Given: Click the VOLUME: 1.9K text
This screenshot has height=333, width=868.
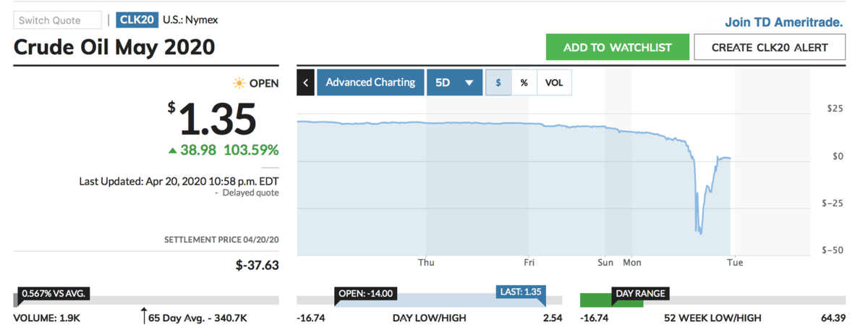Looking at the screenshot, I should [48, 317].
